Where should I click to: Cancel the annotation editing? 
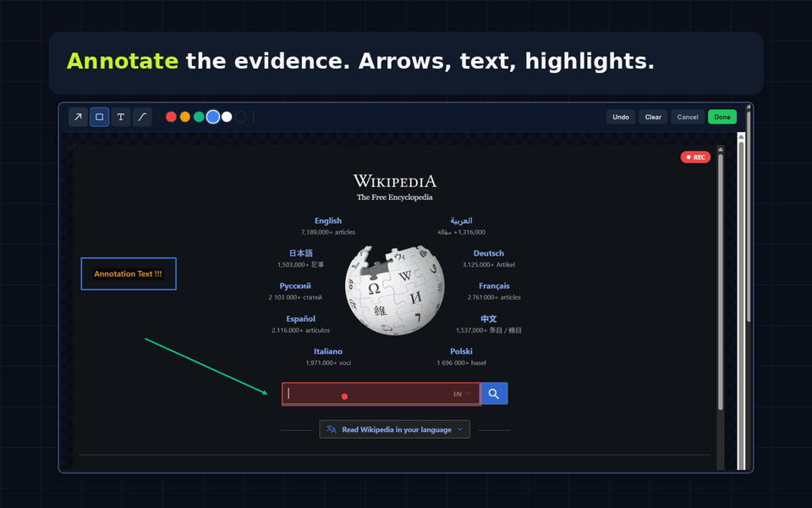pos(688,117)
